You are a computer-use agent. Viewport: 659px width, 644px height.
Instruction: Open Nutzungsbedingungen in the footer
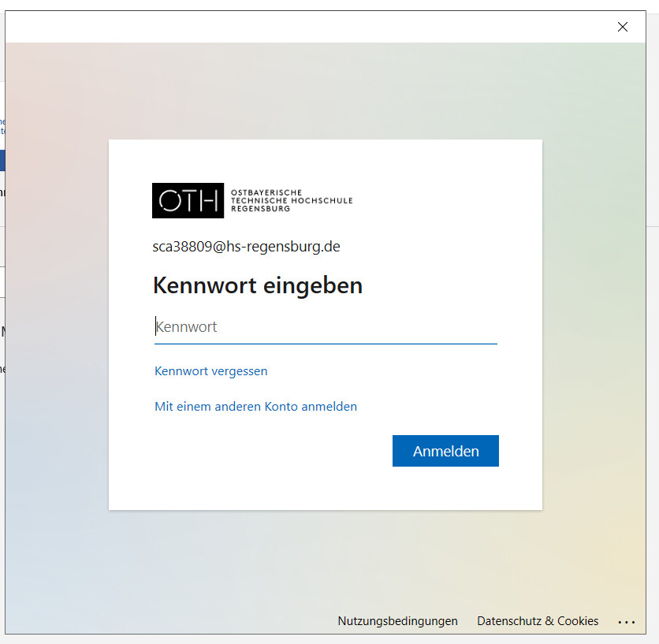click(x=397, y=621)
